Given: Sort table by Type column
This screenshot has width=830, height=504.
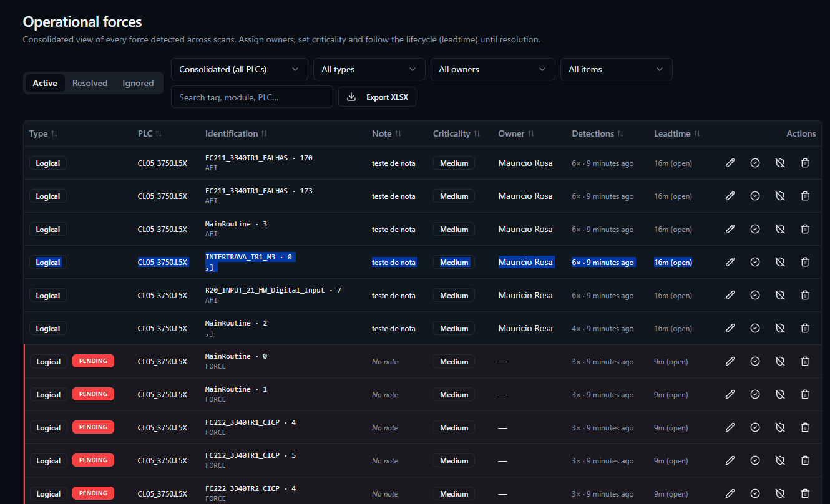Looking at the screenshot, I should pos(44,133).
